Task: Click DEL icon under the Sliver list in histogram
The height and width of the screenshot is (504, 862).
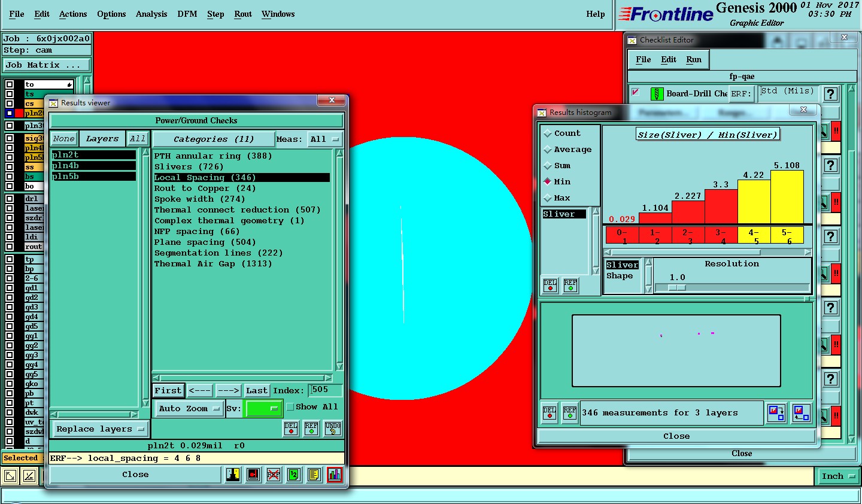Action: point(550,286)
